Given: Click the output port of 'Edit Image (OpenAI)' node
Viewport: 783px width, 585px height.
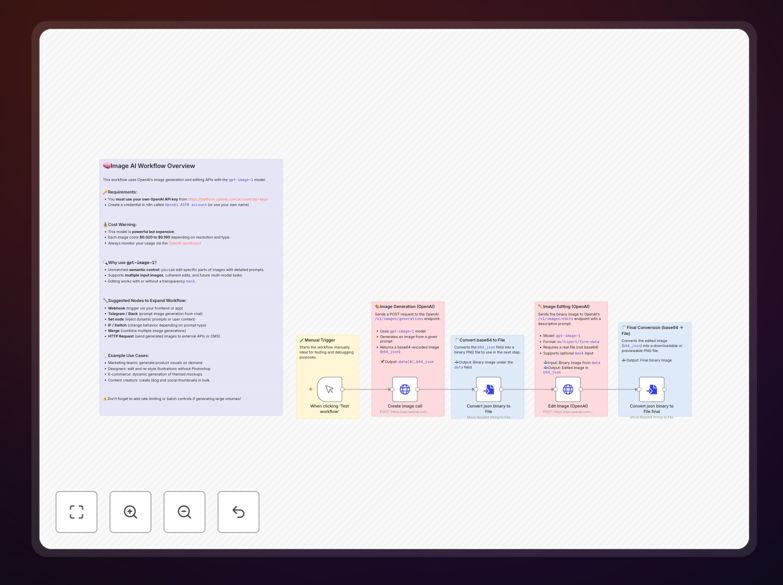Looking at the screenshot, I should 581,389.
